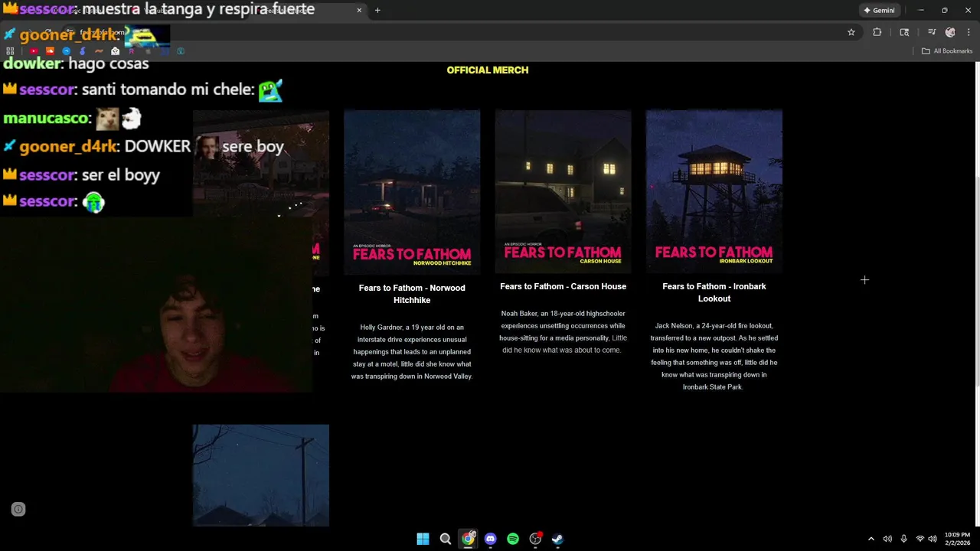Screen dimensions: 980x551
Task: Open the night sky power lines thumbnail
Action: pyautogui.click(x=261, y=475)
